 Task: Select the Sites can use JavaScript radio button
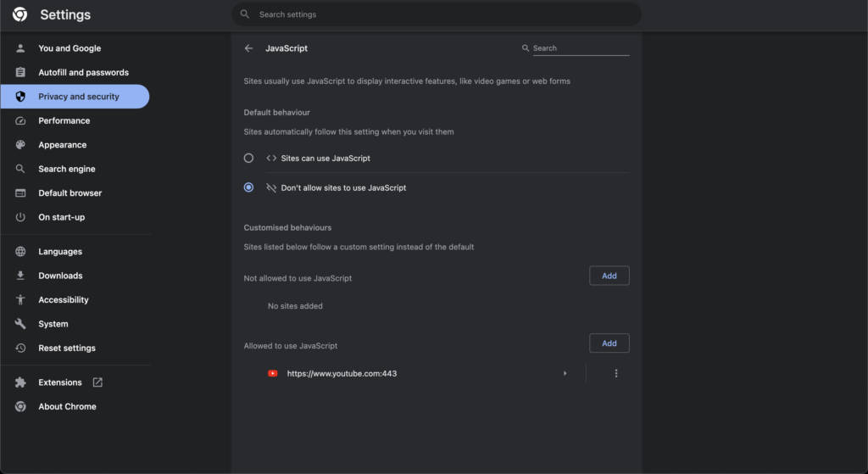click(248, 158)
